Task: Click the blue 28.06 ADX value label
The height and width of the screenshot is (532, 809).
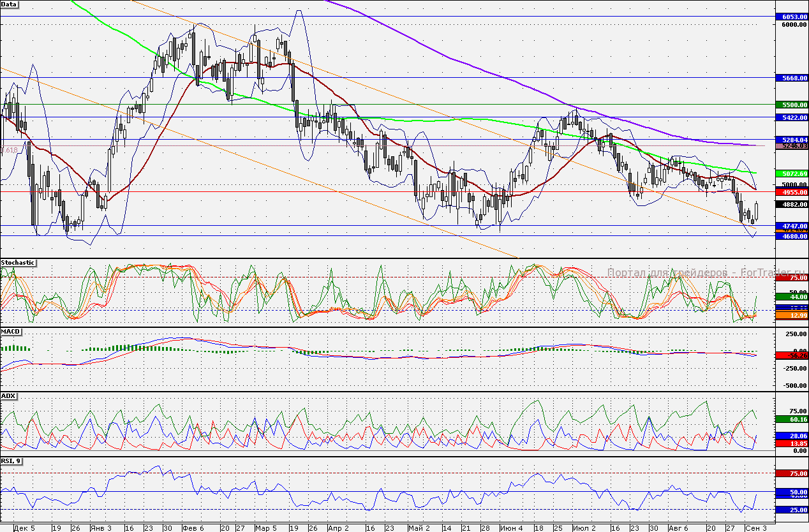Action: (791, 435)
